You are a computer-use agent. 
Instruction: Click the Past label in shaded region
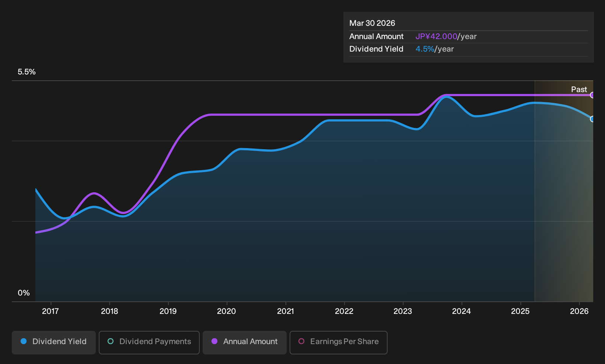coord(579,90)
